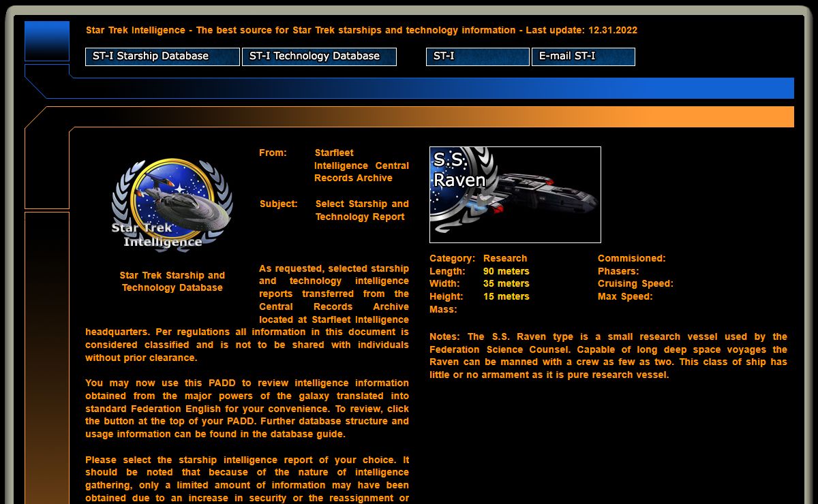Click the 'Length:' label
This screenshot has width=818, height=504.
[x=447, y=271]
